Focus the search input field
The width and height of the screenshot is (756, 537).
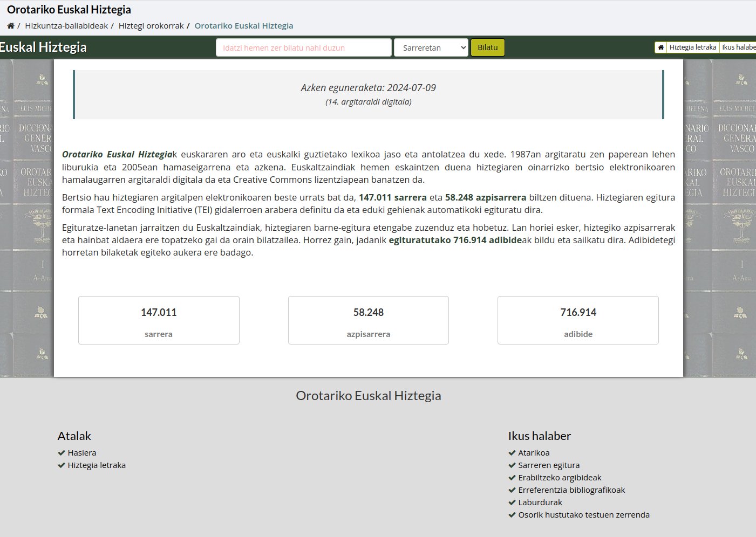click(x=304, y=47)
